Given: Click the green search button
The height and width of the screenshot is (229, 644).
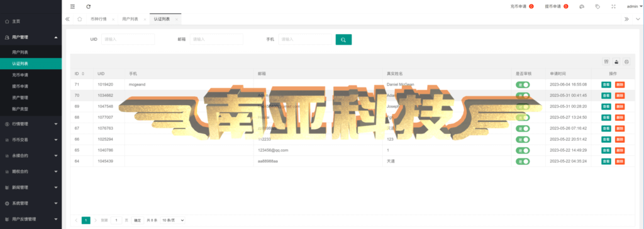Looking at the screenshot, I should (x=343, y=40).
